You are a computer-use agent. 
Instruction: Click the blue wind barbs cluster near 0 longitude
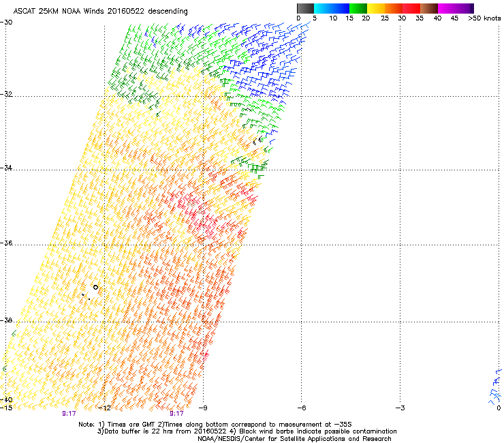pos(496,387)
